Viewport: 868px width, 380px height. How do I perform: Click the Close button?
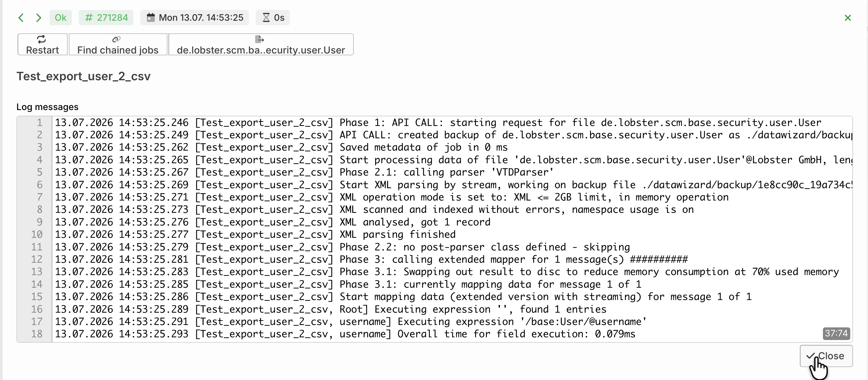(x=826, y=356)
